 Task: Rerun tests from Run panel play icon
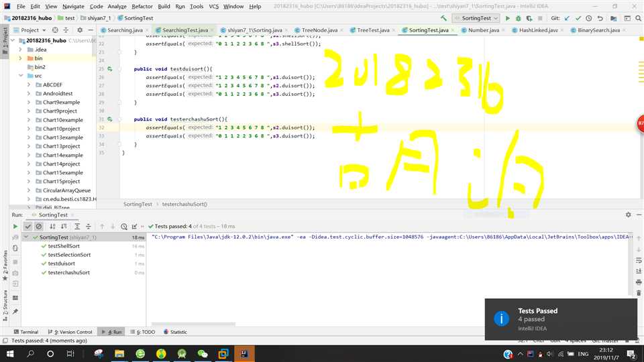[x=15, y=226]
